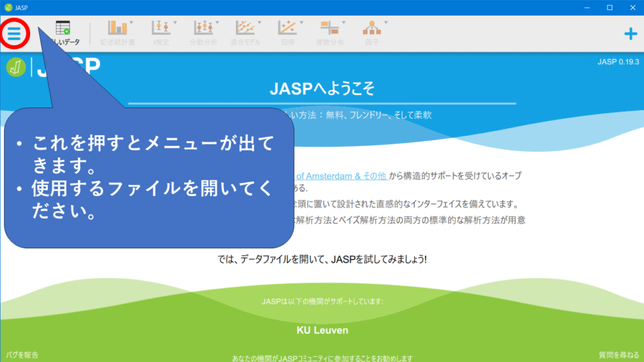Viewport: 644px width, 362px height.
Task: Open the Factor (因子) module
Action: click(x=372, y=33)
